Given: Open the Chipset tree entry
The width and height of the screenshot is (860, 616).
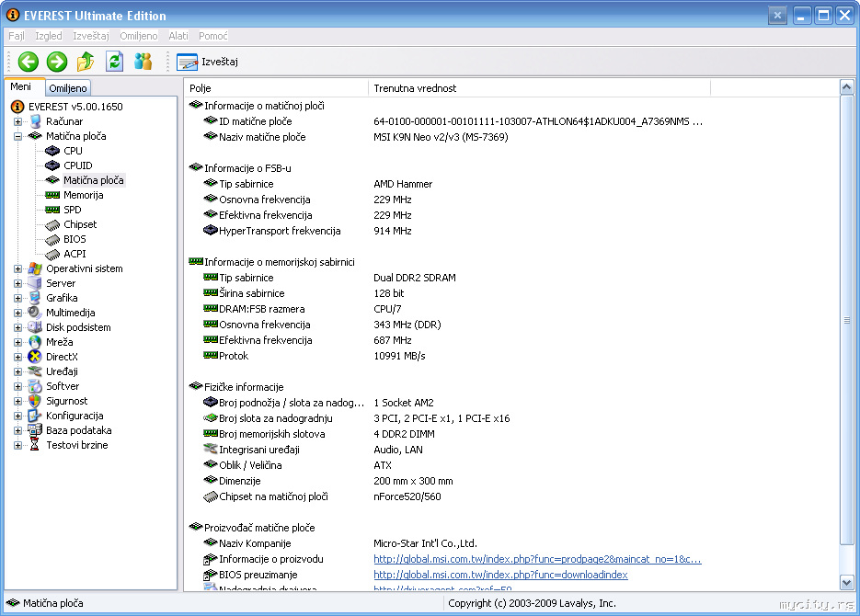Looking at the screenshot, I should [x=79, y=224].
